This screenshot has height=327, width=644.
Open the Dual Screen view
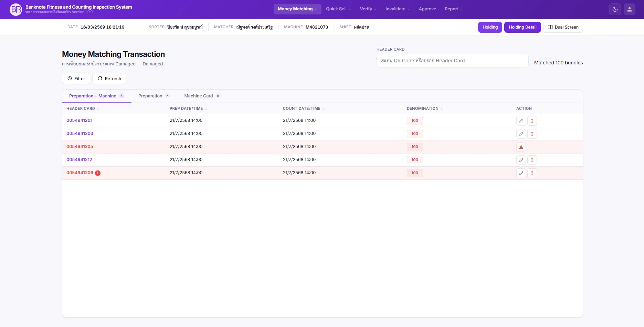pyautogui.click(x=563, y=27)
